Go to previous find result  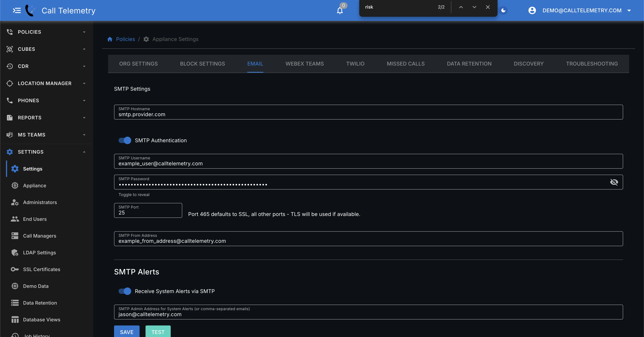pos(461,7)
